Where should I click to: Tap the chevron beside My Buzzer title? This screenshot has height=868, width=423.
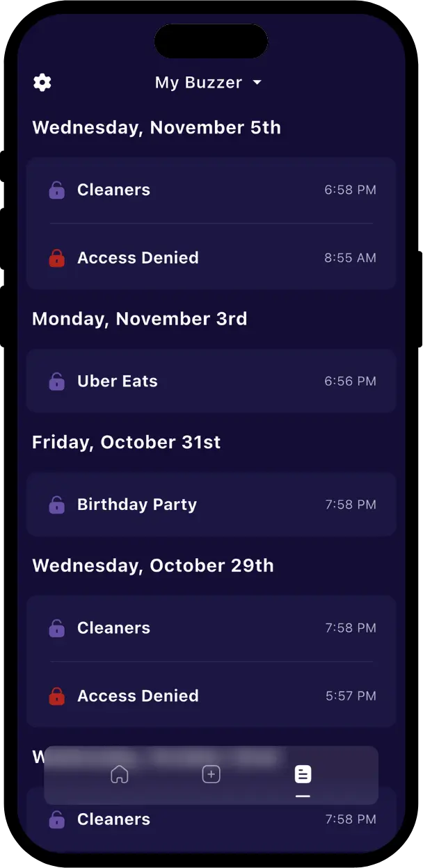[257, 82]
